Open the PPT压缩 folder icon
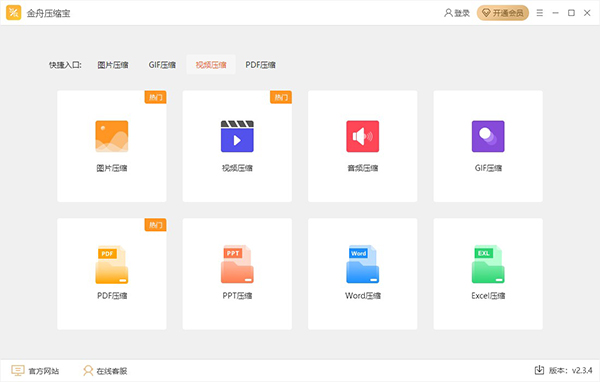Viewport: 600px width, 382px height. point(237,264)
